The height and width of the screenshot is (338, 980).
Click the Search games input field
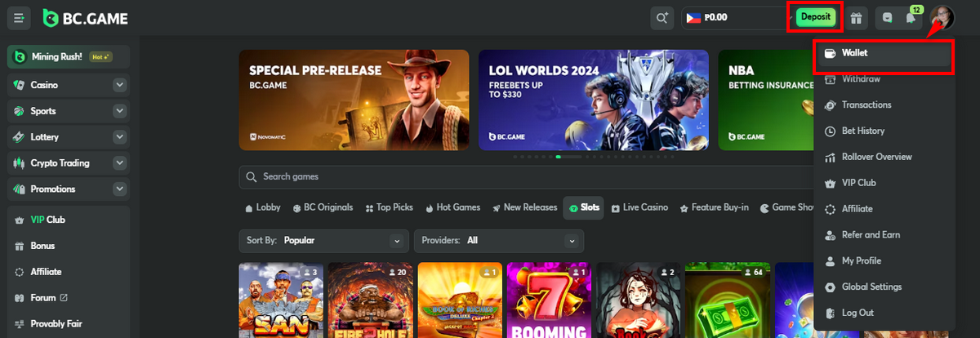(523, 176)
